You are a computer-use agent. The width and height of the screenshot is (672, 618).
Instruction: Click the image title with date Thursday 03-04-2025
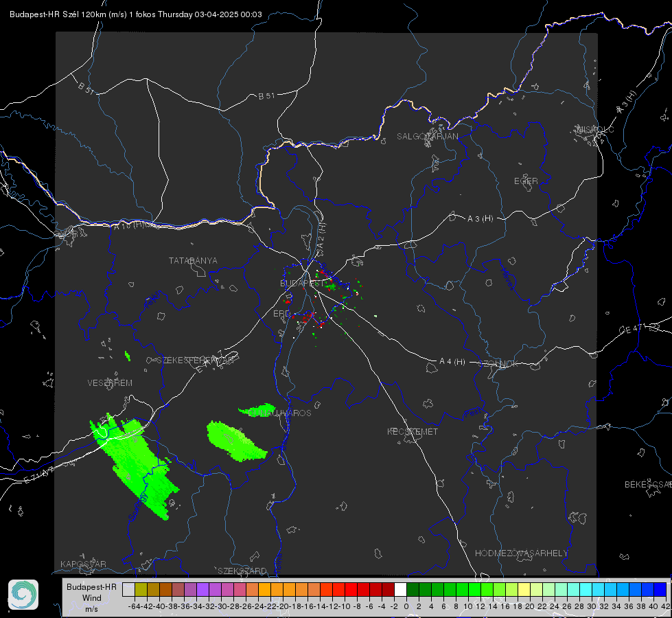(x=135, y=14)
